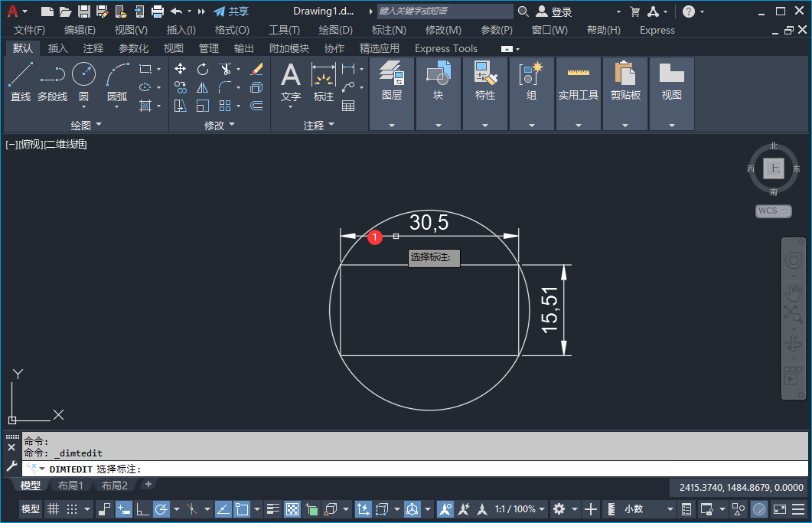Toggle lineweight display in status bar
This screenshot has height=523, width=812.
click(273, 509)
